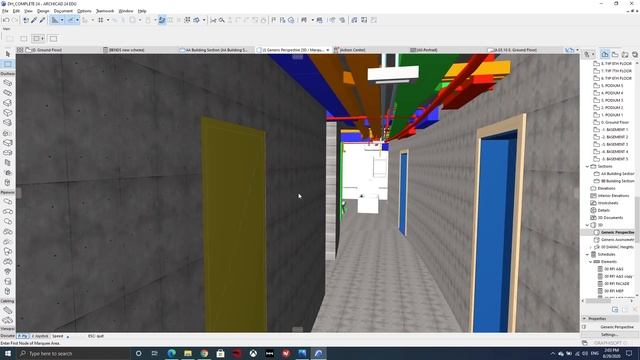Select the Arrow tool in the toolbox
Viewport: 640px width, 360px height.
[x=8, y=54]
